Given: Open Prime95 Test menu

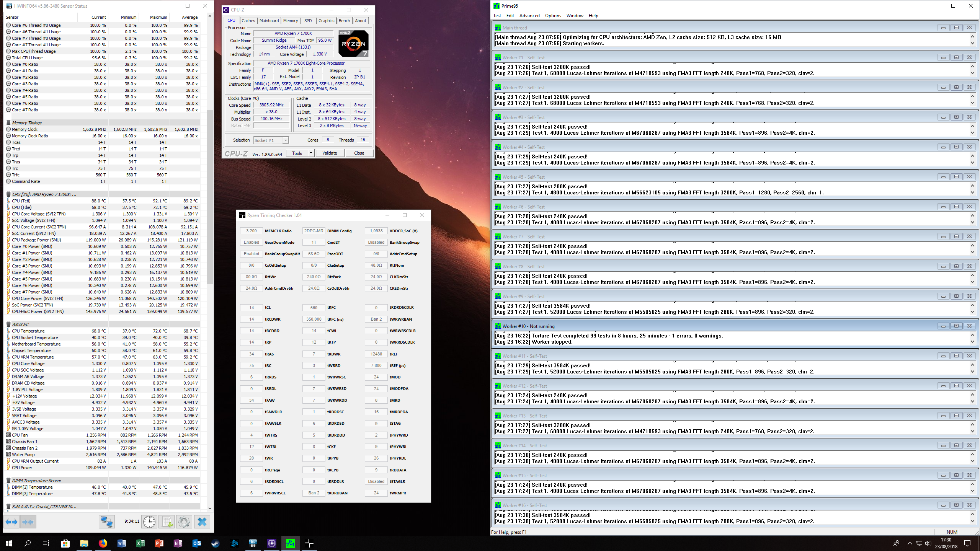Looking at the screenshot, I should pos(497,16).
